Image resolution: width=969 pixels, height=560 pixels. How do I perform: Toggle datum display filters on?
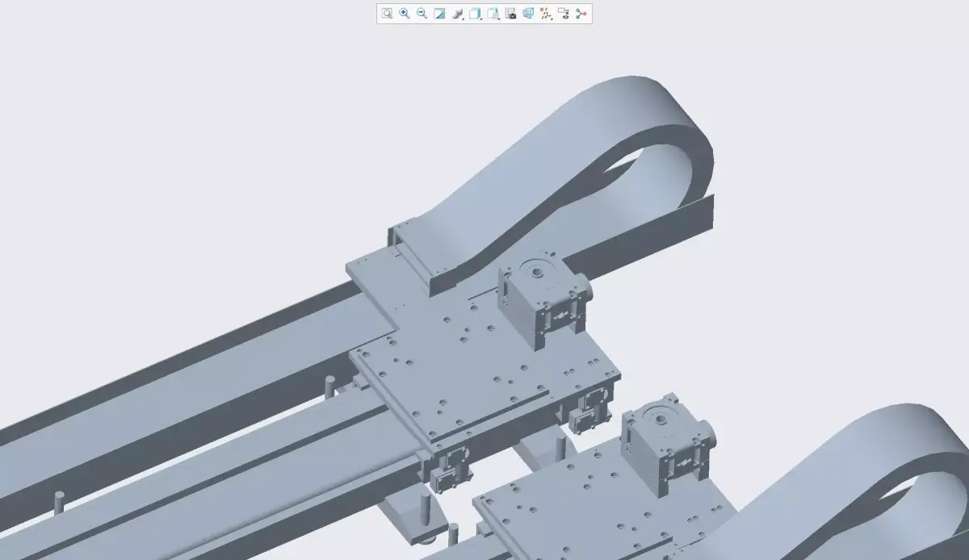(x=546, y=14)
